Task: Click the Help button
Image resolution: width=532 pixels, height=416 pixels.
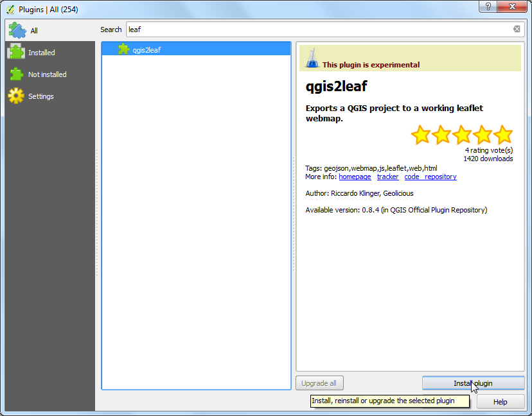Action: tap(500, 402)
